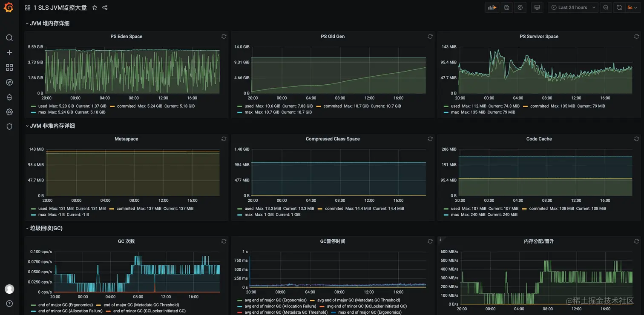The width and height of the screenshot is (644, 315).
Task: Open the PS Survivor Space panel title menu
Action: 539,37
